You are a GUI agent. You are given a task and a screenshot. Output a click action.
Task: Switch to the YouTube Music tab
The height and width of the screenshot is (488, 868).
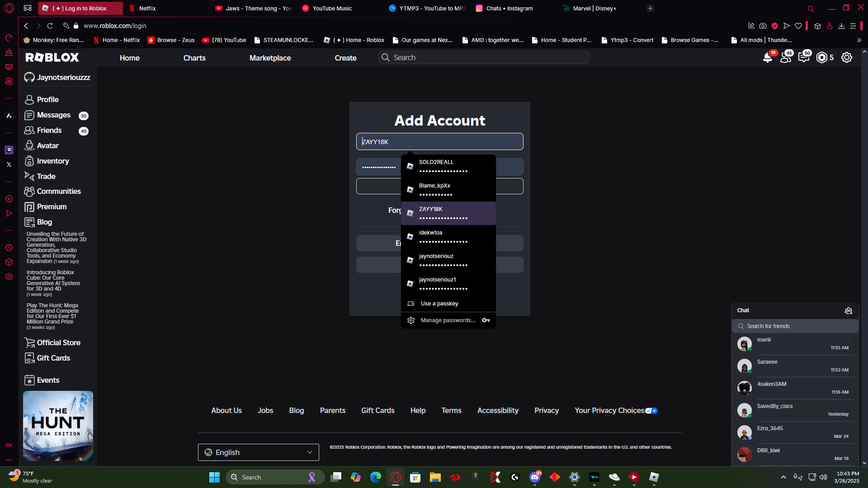[x=331, y=8]
